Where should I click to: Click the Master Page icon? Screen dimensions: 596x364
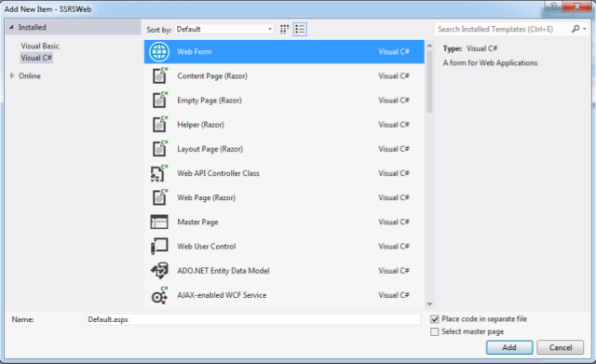coord(159,222)
